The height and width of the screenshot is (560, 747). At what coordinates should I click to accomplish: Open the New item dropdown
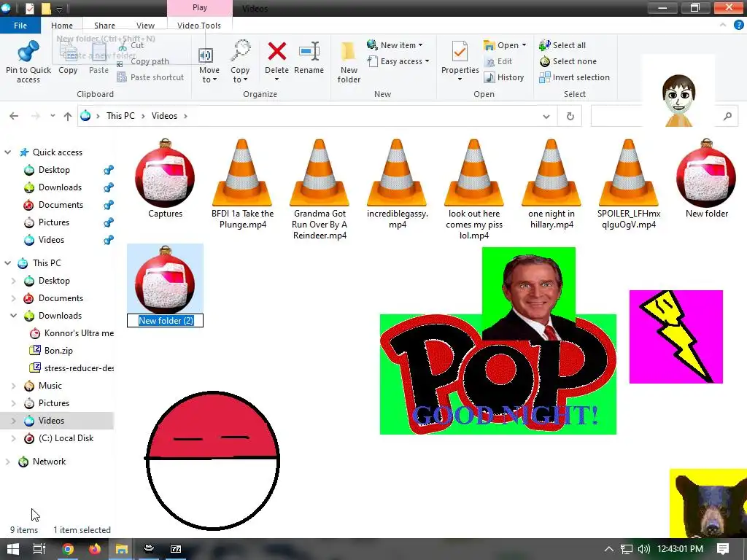click(395, 45)
